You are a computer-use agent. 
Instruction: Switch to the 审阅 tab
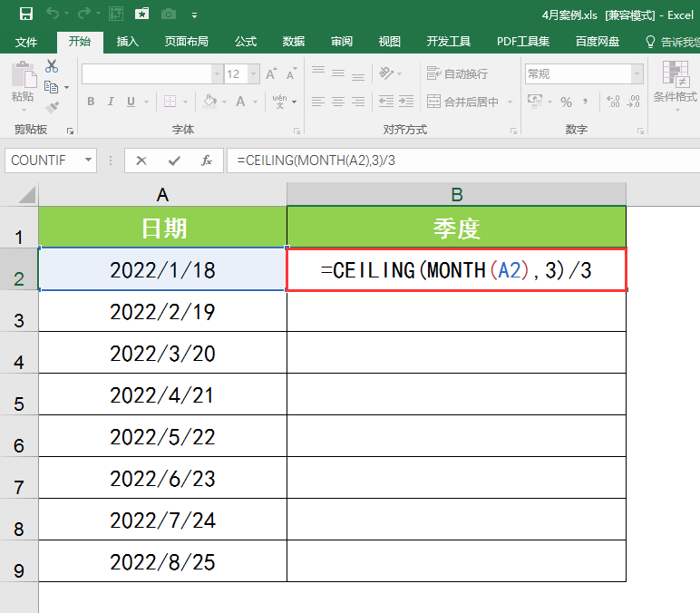(x=342, y=42)
